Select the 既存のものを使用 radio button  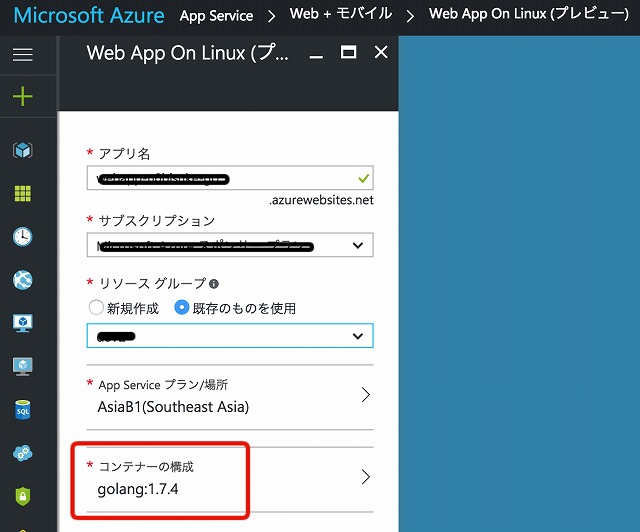coord(182,307)
